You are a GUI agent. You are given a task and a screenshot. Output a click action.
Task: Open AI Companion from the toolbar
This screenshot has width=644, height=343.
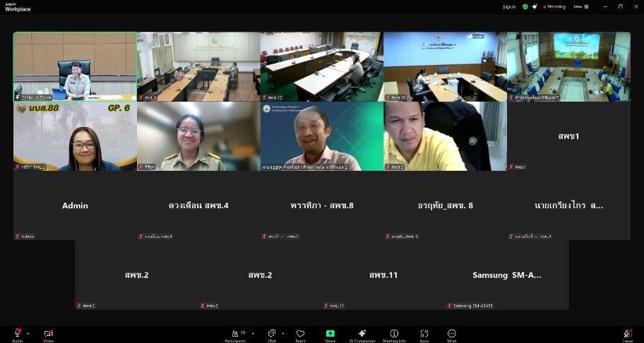click(x=362, y=333)
